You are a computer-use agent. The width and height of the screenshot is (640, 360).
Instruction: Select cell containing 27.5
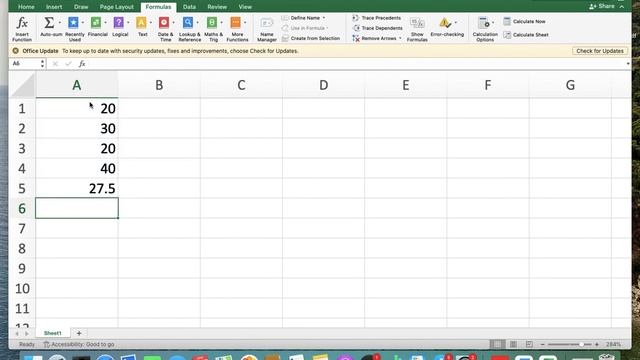[77, 189]
